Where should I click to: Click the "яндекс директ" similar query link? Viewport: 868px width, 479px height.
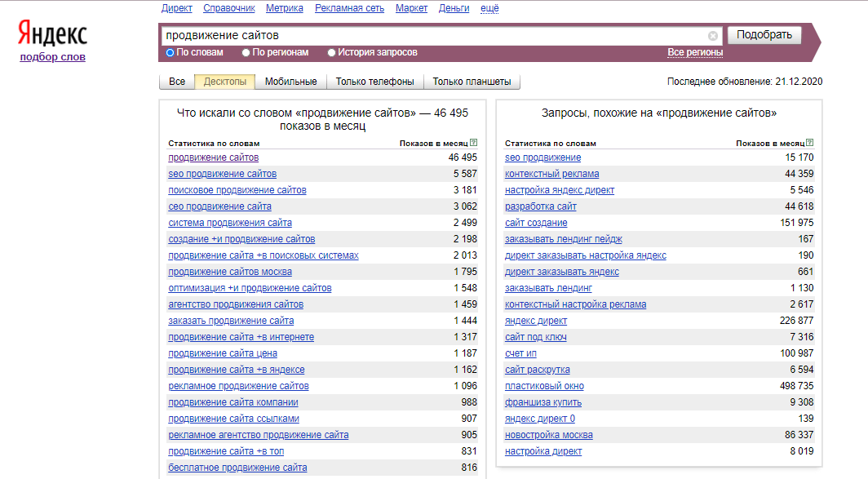point(536,321)
